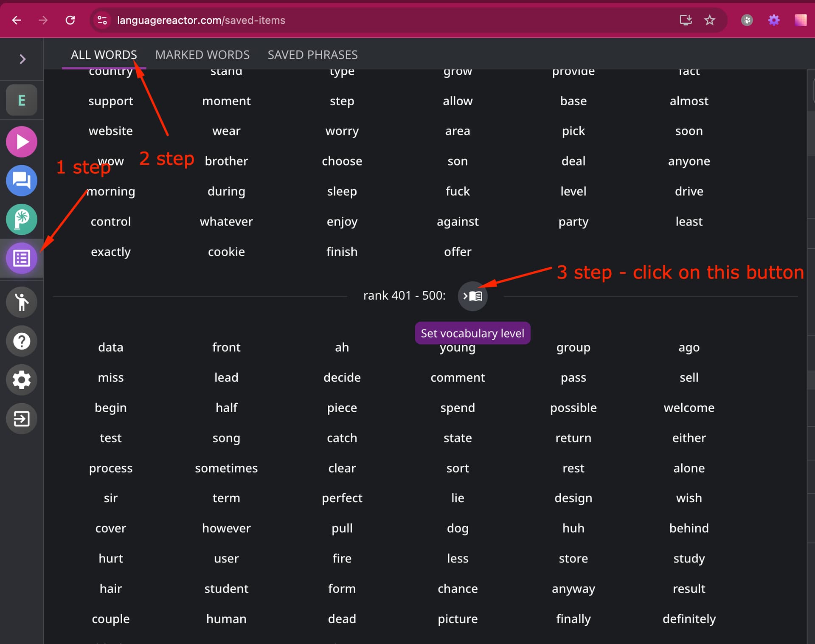The width and height of the screenshot is (815, 644).
Task: Click the word "definitely"
Action: (689, 619)
